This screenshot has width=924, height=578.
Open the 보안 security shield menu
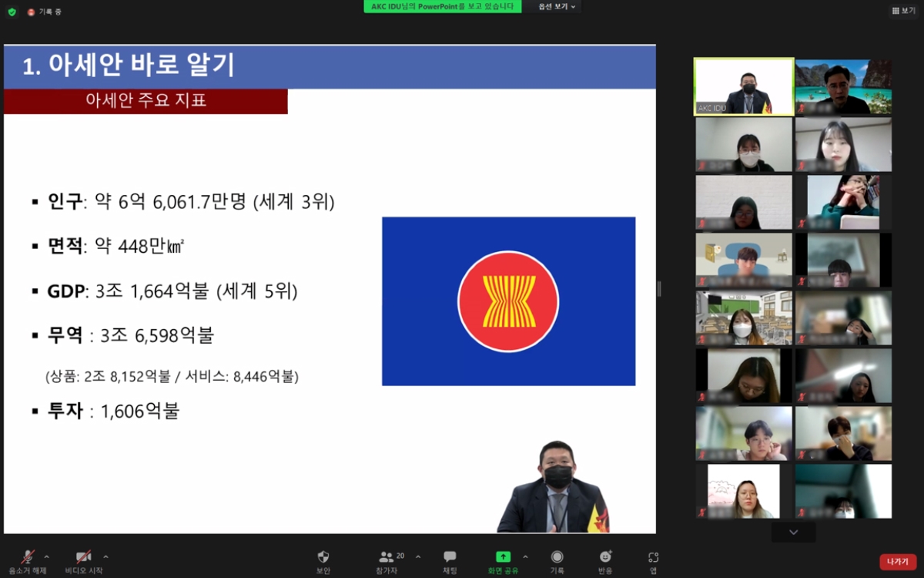click(x=323, y=561)
